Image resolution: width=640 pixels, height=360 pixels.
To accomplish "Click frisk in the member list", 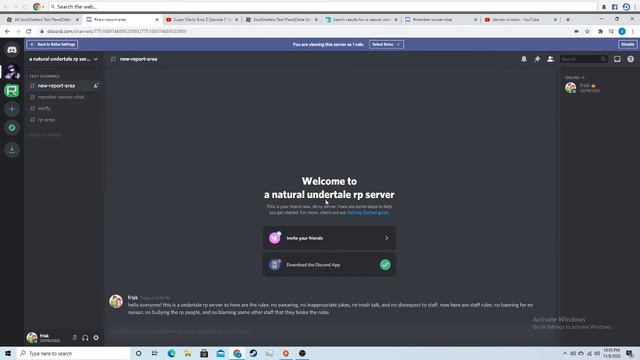I will (598, 87).
